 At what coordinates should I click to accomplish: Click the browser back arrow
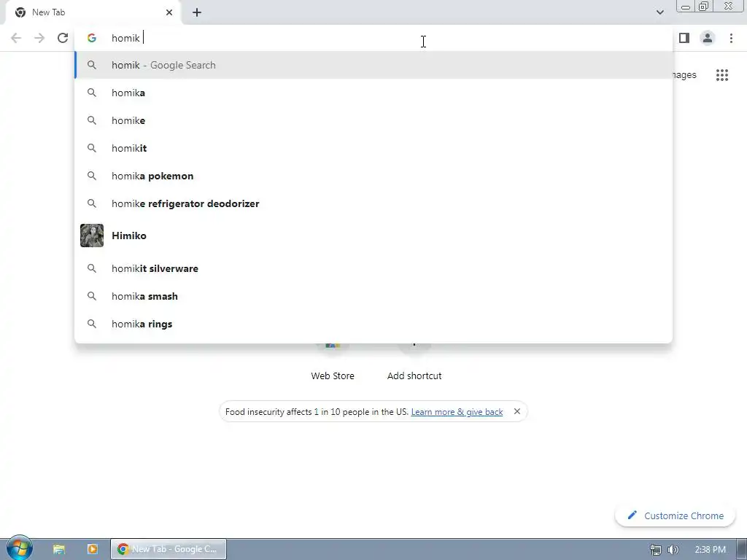[x=16, y=38]
